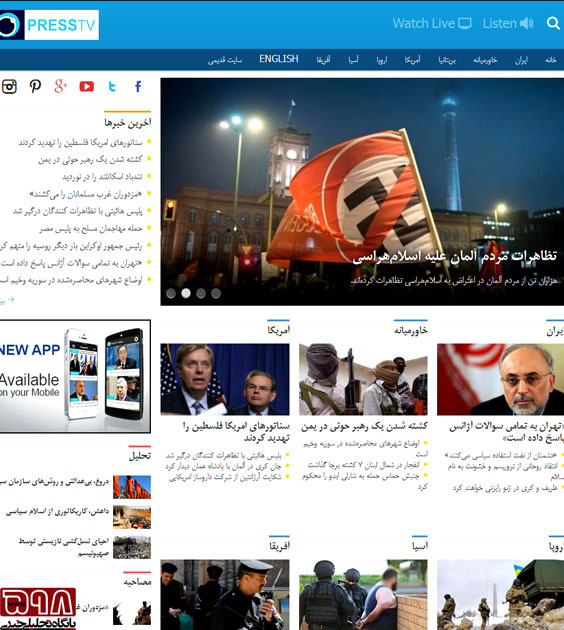This screenshot has height=630, width=564.
Task: Open the YouTube channel icon
Action: tap(86, 86)
